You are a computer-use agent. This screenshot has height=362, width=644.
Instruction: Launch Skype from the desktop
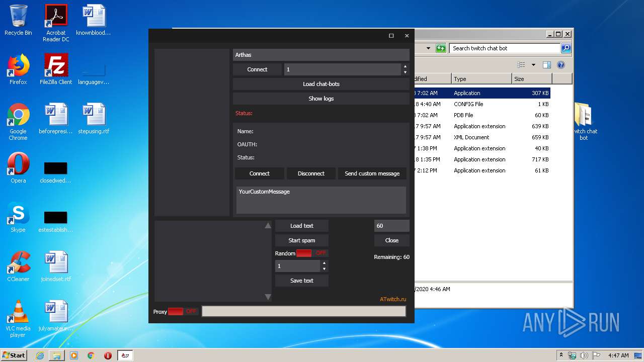18,217
